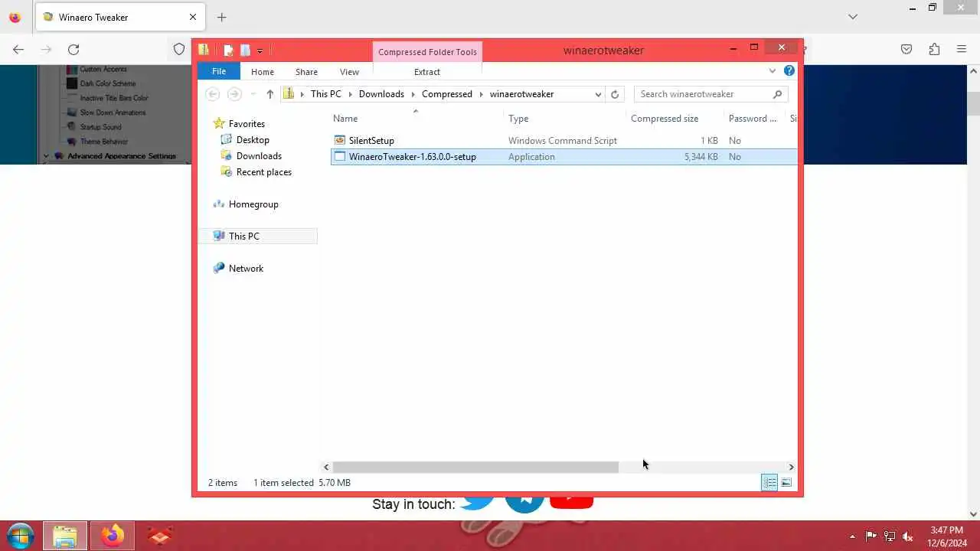Click the search magnifier icon
Screen dimensions: 980x551
click(777, 94)
